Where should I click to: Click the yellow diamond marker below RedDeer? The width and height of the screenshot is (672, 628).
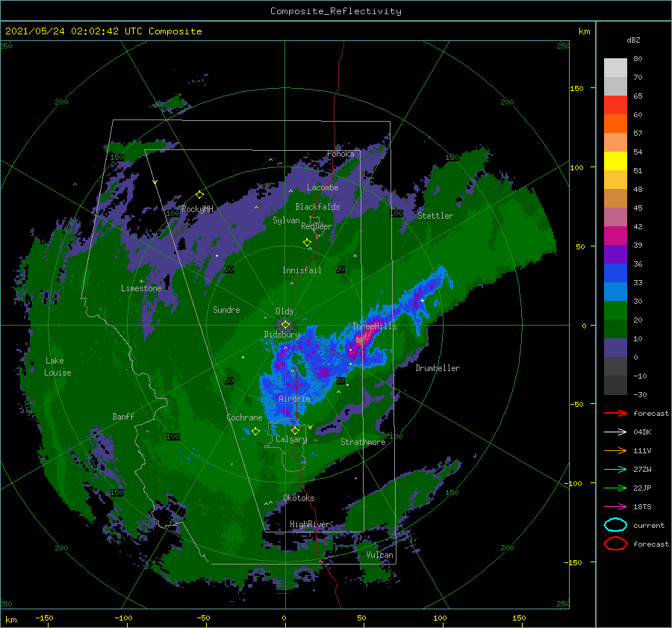coord(307,243)
